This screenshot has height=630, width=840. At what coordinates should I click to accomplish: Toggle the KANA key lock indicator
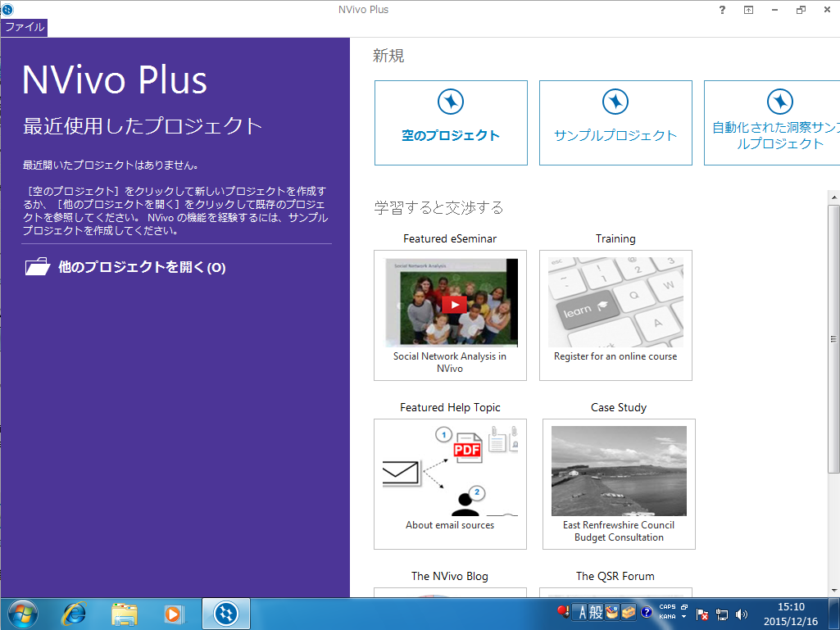[668, 617]
